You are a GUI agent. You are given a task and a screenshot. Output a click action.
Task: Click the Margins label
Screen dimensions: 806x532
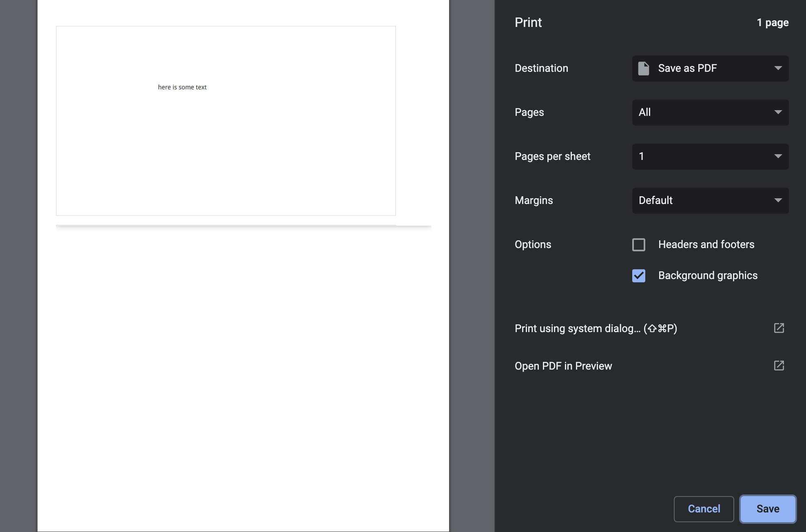[x=534, y=200]
